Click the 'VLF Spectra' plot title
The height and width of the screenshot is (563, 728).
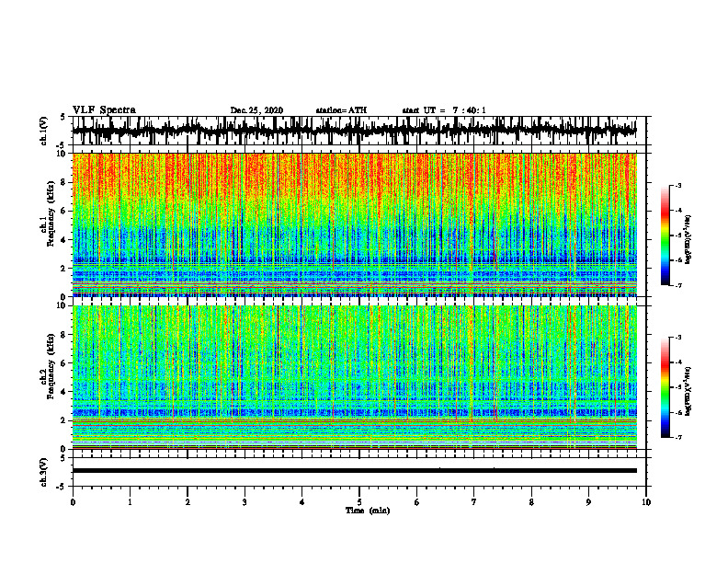[x=104, y=110]
